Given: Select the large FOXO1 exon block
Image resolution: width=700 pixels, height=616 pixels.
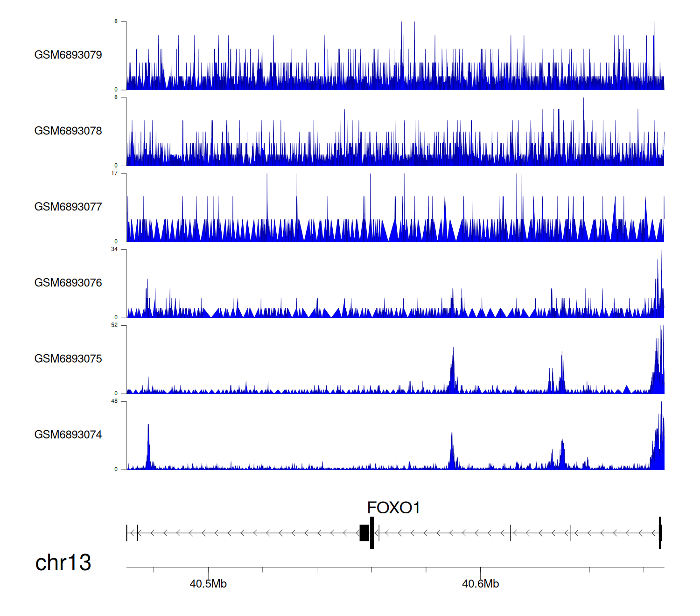Looking at the screenshot, I should tap(364, 533).
